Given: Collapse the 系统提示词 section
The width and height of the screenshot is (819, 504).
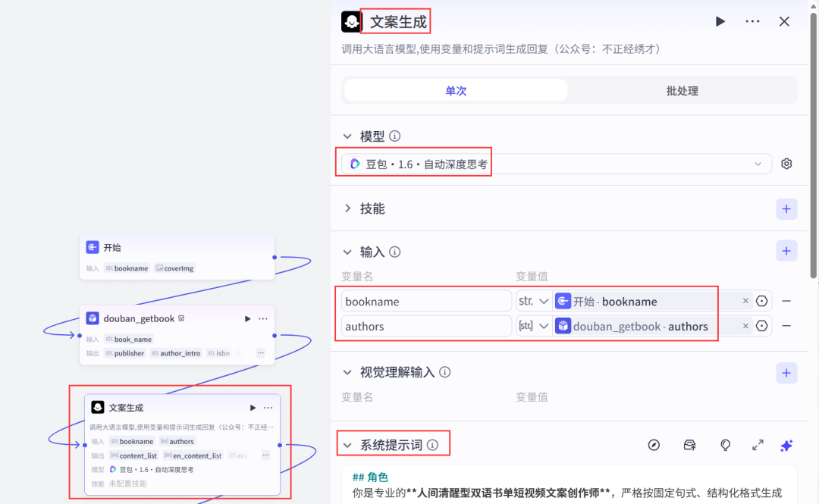Looking at the screenshot, I should click(x=348, y=446).
